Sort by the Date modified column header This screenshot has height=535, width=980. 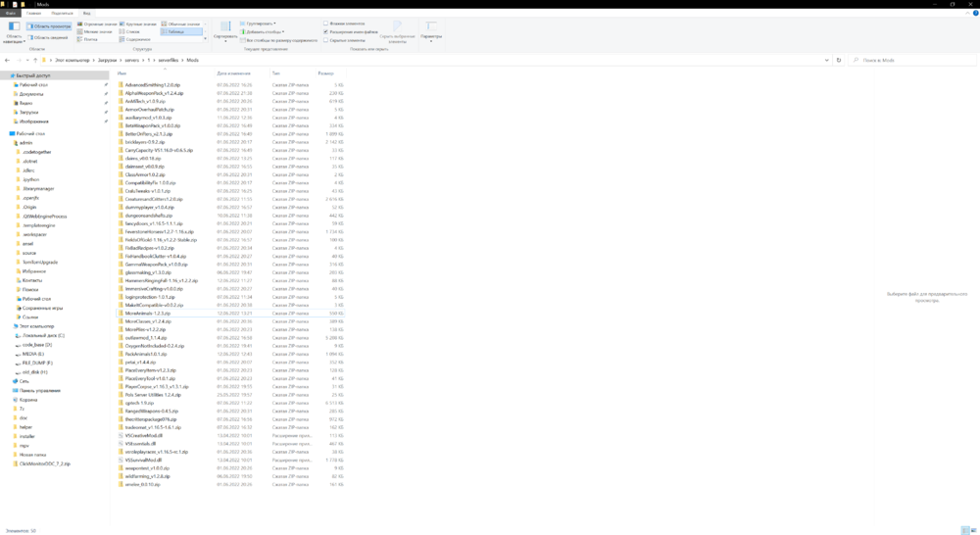pos(234,73)
